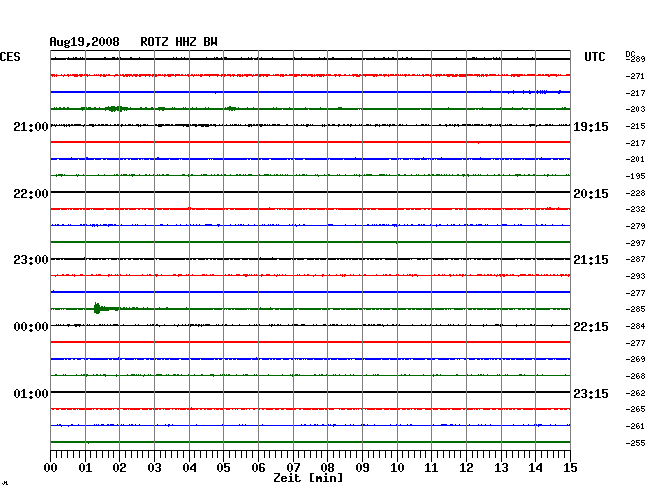Select the DC offset value -268
The image size is (650, 494).
coord(635,376)
